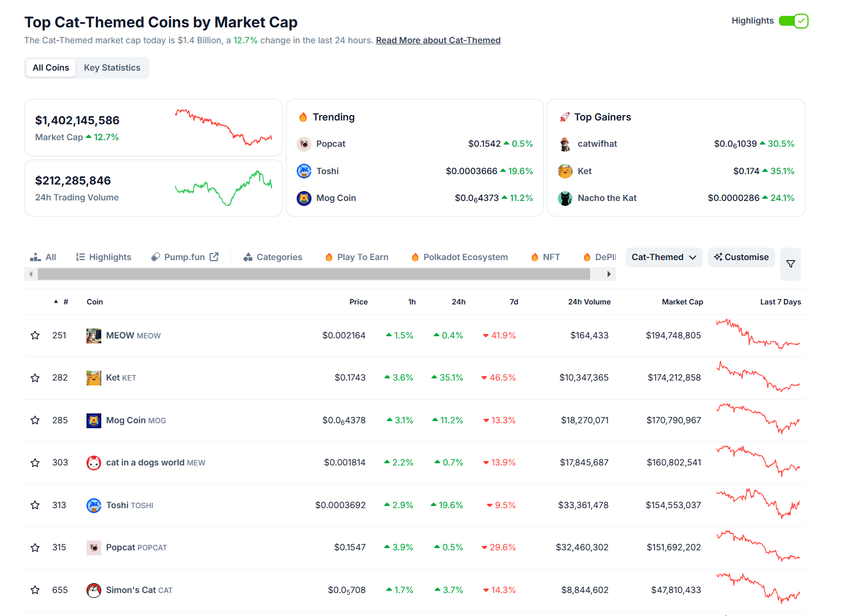Open the Categories tab
Viewport: 849px width, 616px height.
(x=273, y=257)
